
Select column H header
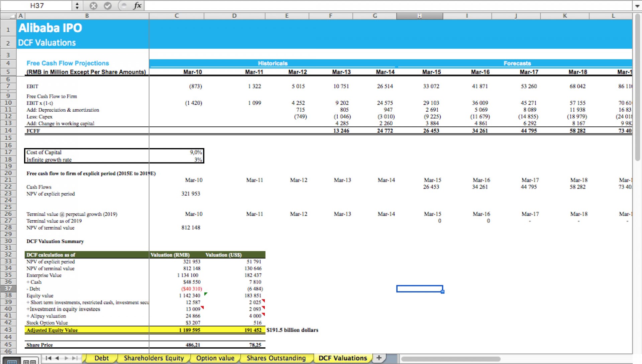tap(420, 16)
